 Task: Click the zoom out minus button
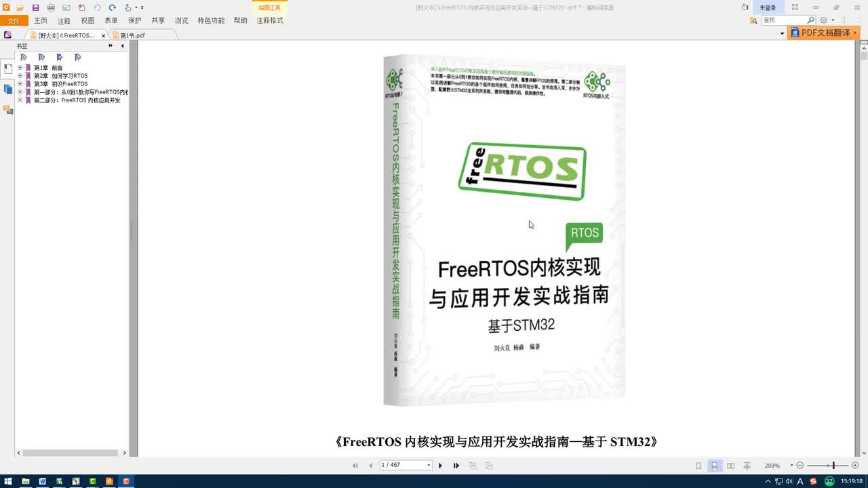tap(800, 466)
